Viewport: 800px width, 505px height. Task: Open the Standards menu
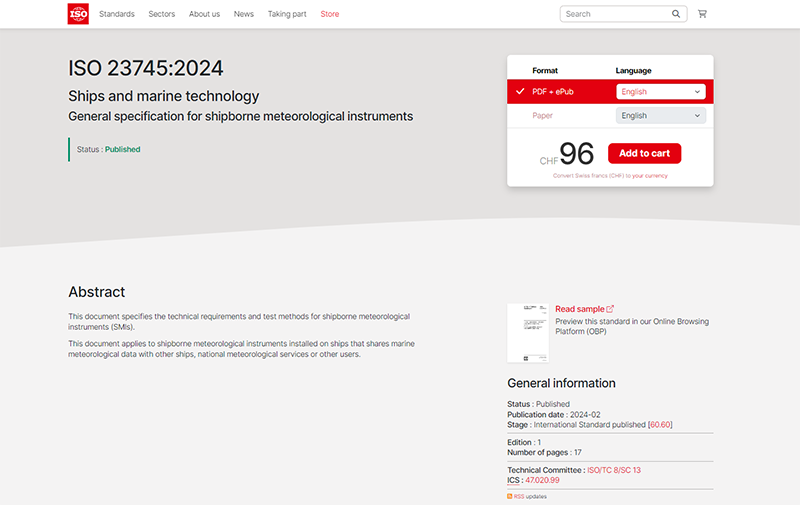(117, 14)
